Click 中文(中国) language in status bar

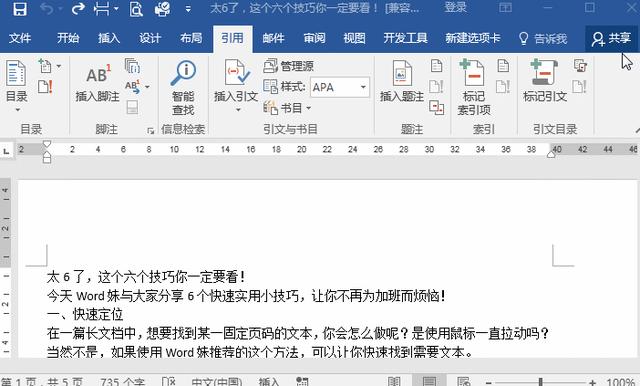pos(217,382)
